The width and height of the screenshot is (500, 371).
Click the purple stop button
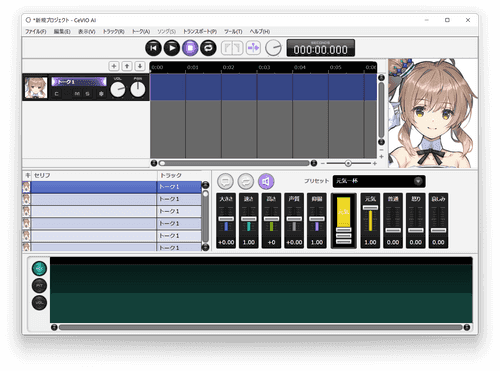pyautogui.click(x=190, y=48)
